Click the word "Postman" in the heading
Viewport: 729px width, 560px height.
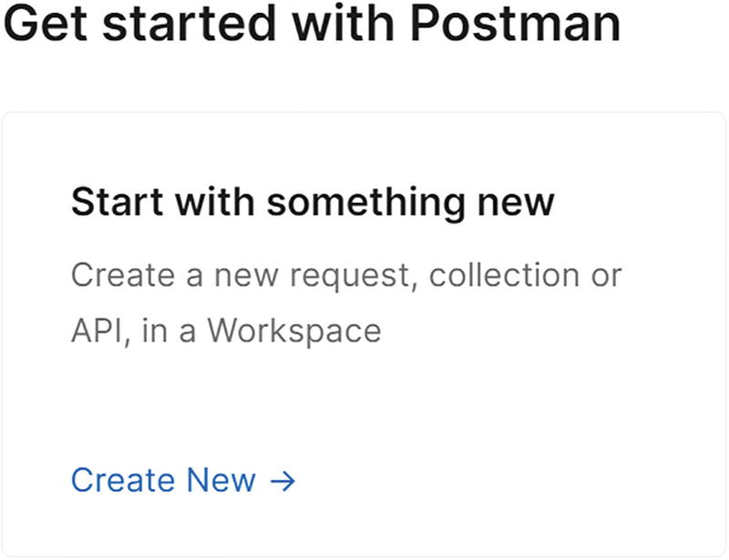(x=515, y=25)
